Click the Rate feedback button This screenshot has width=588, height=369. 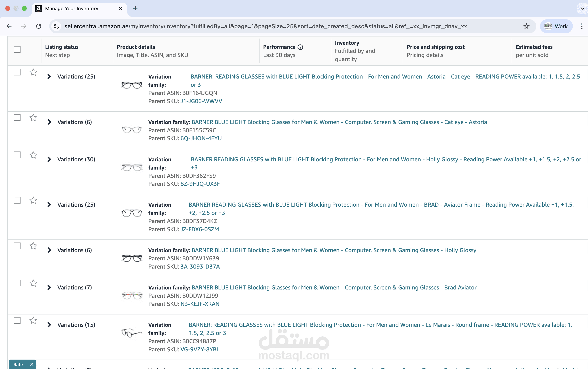pyautogui.click(x=18, y=364)
